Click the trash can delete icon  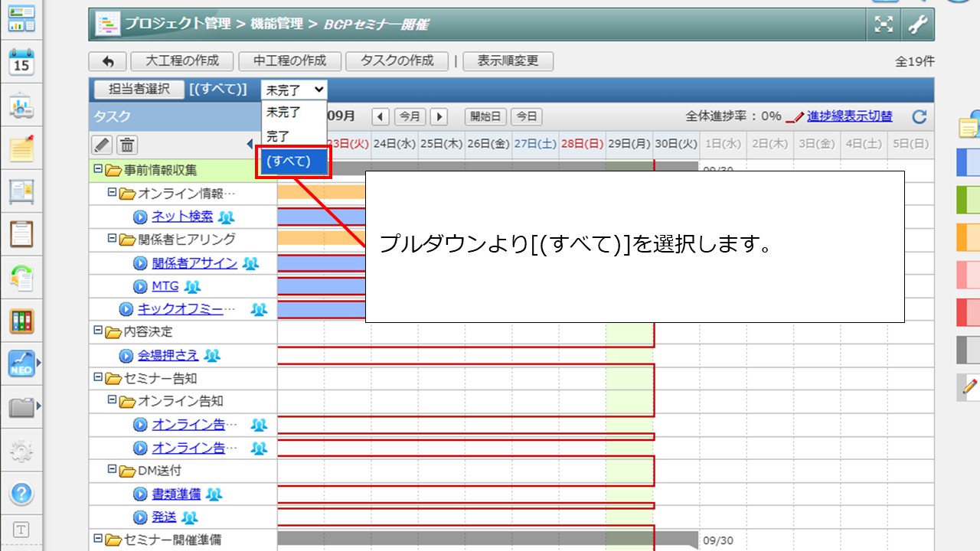coord(127,145)
